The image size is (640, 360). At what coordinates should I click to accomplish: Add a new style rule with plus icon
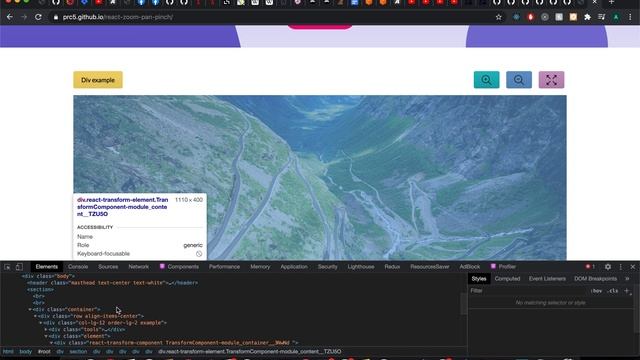tap(627, 291)
